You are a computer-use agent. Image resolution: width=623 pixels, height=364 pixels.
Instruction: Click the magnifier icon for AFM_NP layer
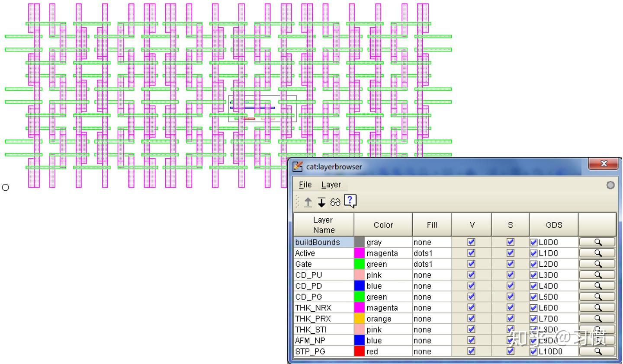tap(597, 340)
